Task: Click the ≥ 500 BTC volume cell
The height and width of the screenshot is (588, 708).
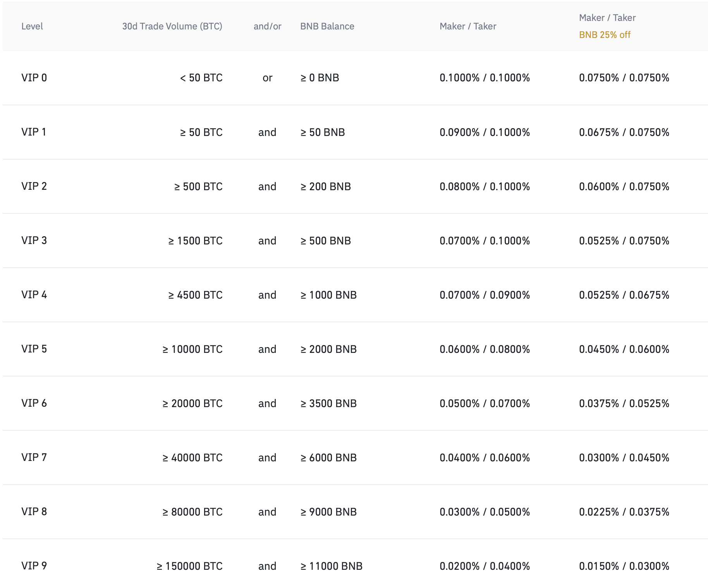Action: click(x=198, y=187)
